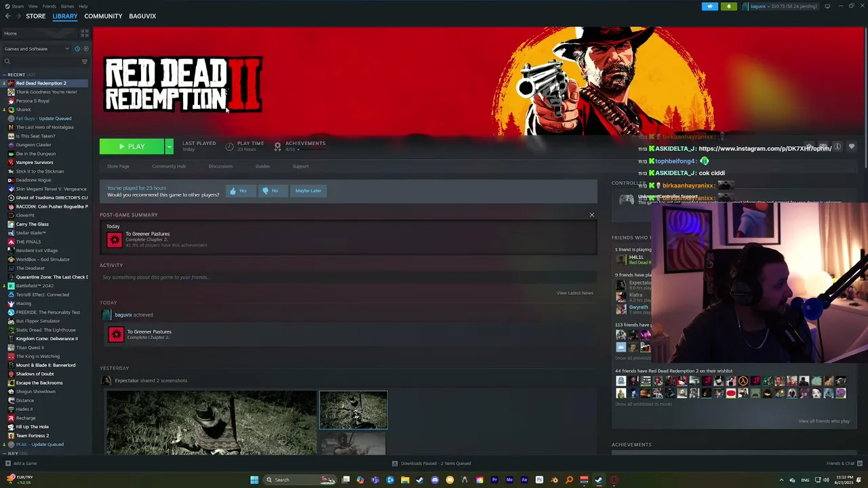Switch to the STORE tab
This screenshot has width=868, height=488.
pos(35,16)
